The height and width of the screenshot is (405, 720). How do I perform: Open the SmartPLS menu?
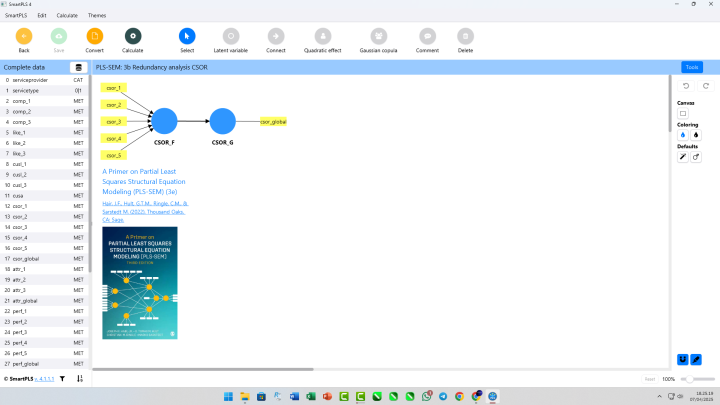(16, 15)
